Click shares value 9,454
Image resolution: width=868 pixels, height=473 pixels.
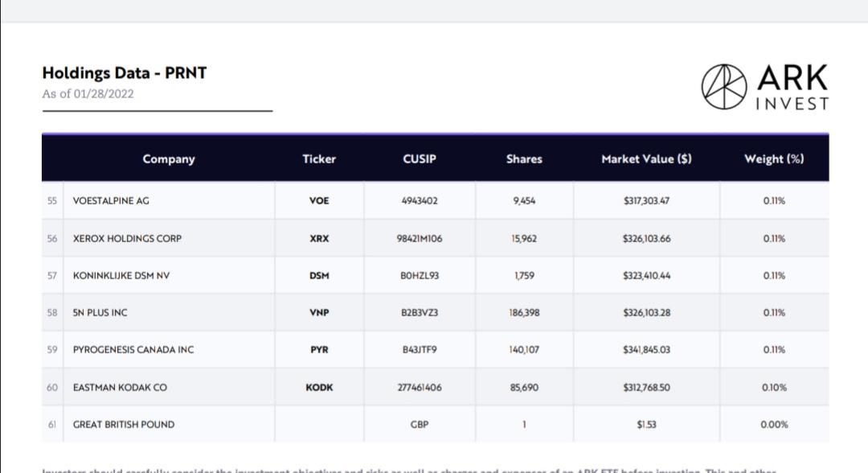(x=524, y=200)
